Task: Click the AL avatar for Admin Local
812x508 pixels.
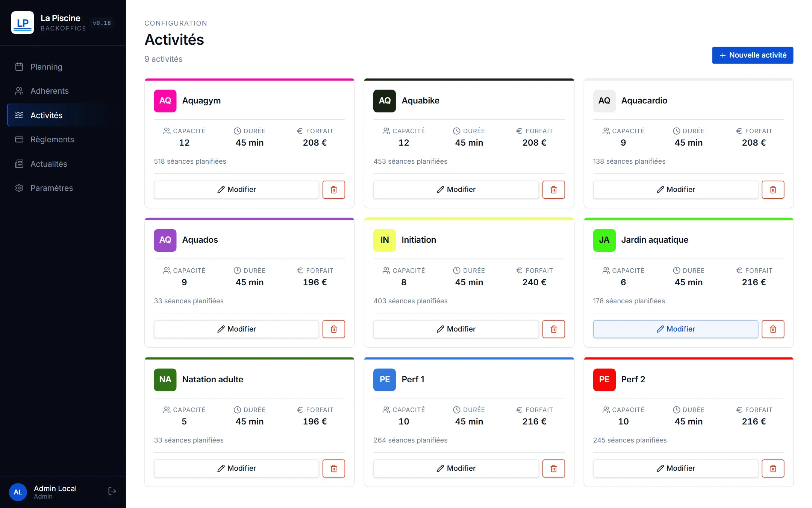Action: tap(18, 492)
